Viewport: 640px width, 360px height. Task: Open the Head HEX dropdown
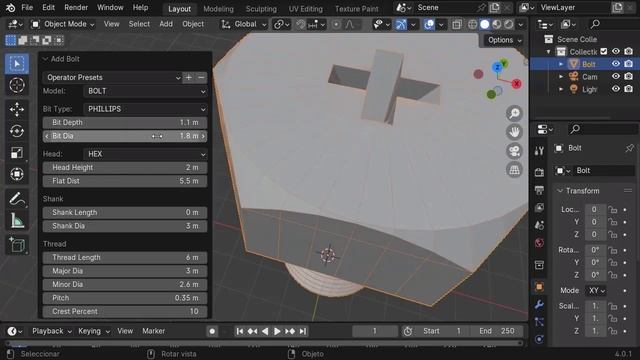click(x=145, y=154)
